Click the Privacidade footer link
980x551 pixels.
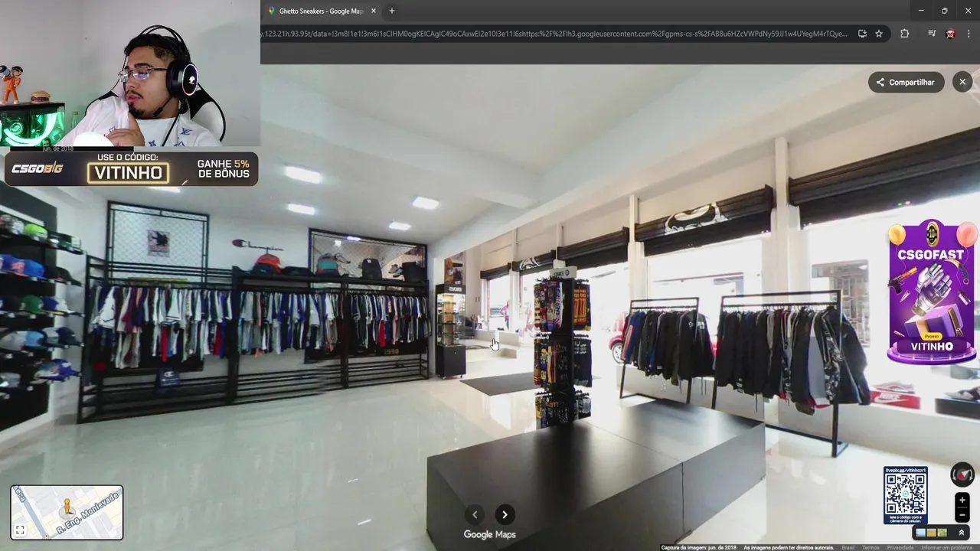pos(900,547)
